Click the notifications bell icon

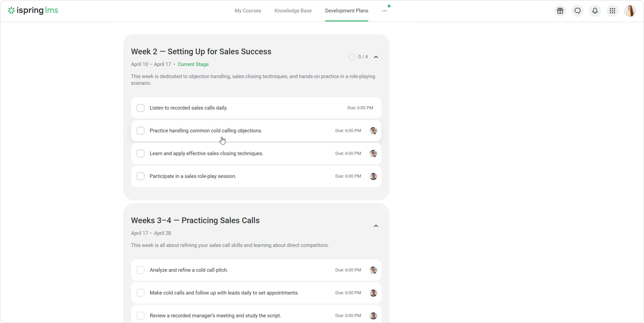[x=595, y=11]
